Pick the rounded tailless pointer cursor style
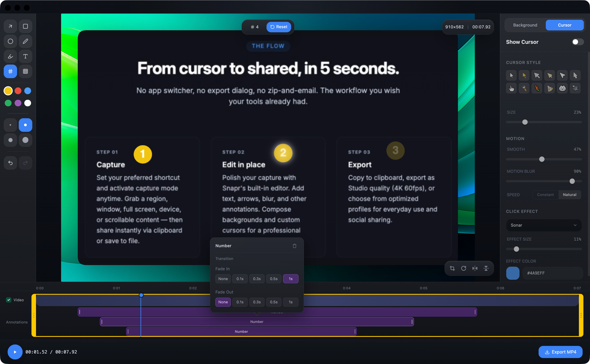The height and width of the screenshot is (364, 590). (562, 76)
